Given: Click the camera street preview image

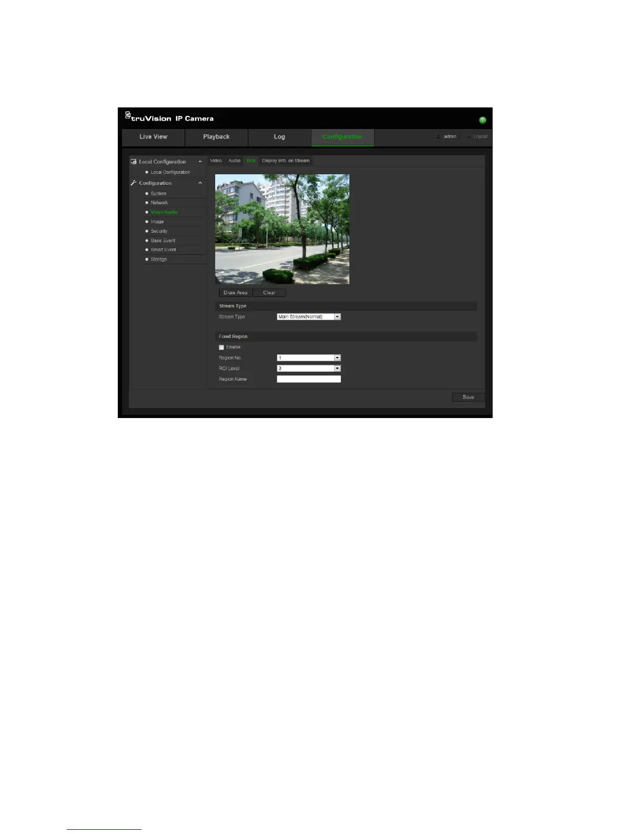Looking at the screenshot, I should [x=282, y=229].
